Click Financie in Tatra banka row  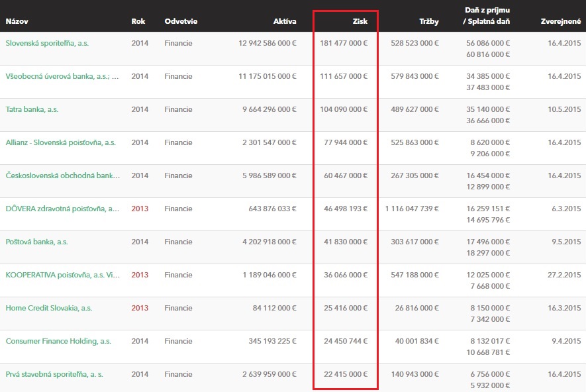pos(178,109)
